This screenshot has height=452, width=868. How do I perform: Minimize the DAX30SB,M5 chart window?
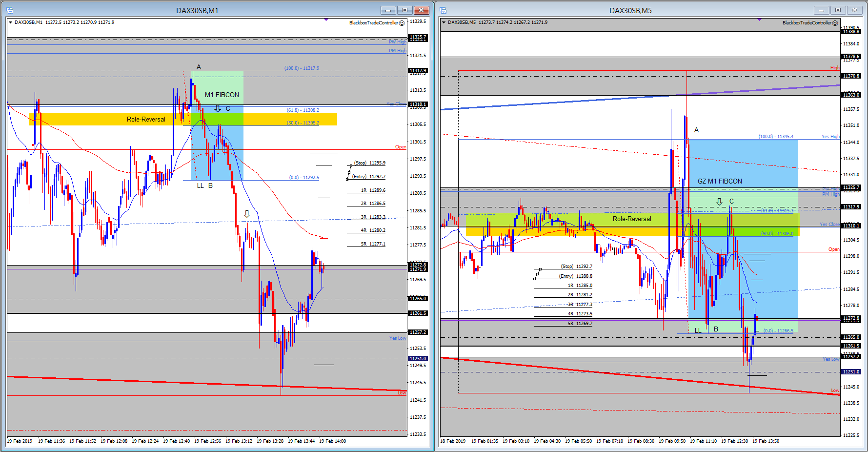coord(821,10)
